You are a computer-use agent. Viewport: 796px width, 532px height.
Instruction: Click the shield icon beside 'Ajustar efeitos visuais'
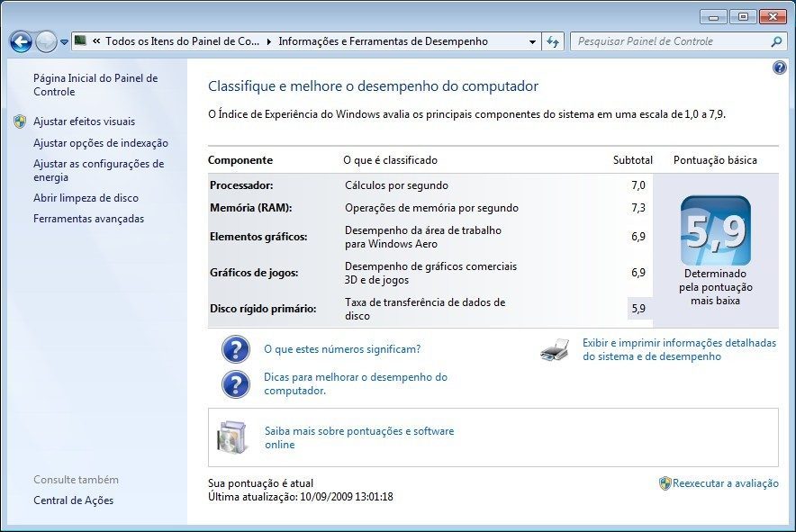20,122
